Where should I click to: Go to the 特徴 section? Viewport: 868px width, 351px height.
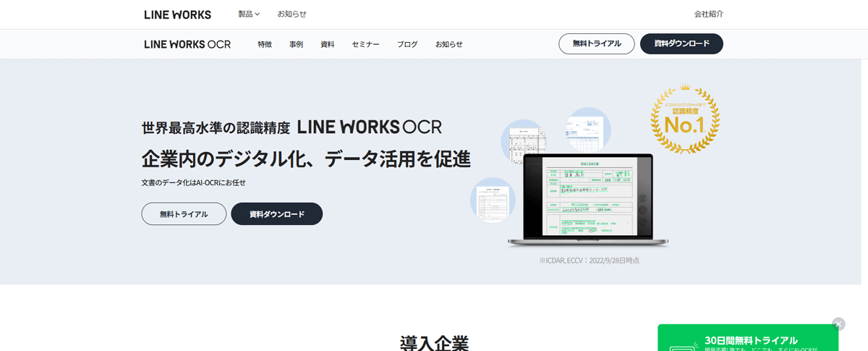pos(265,44)
